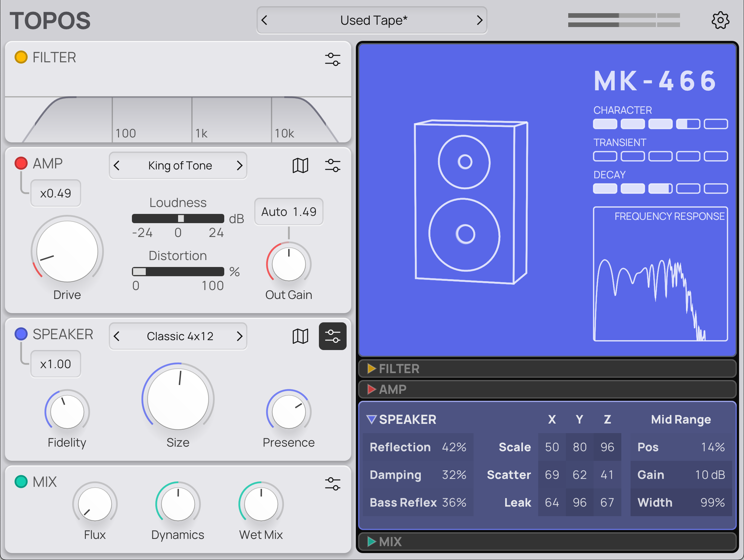Advance to the next preset with the arrow

[x=480, y=20]
